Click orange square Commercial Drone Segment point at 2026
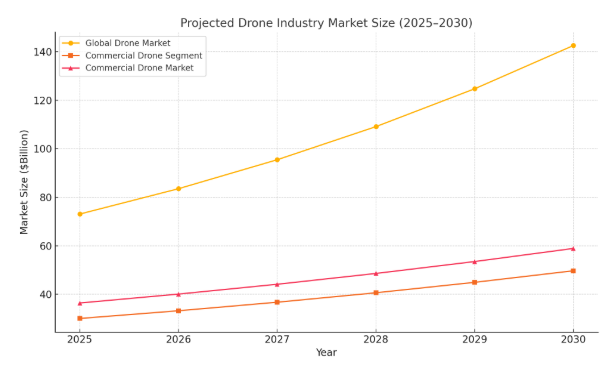The width and height of the screenshot is (609, 366). pos(179,311)
